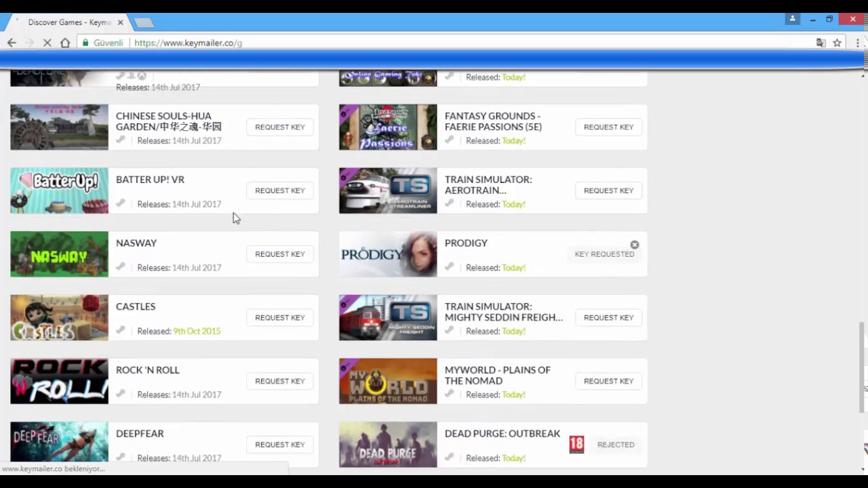868x488 pixels.
Task: Click the page's vertical scrollbar thumb
Action: 863,366
